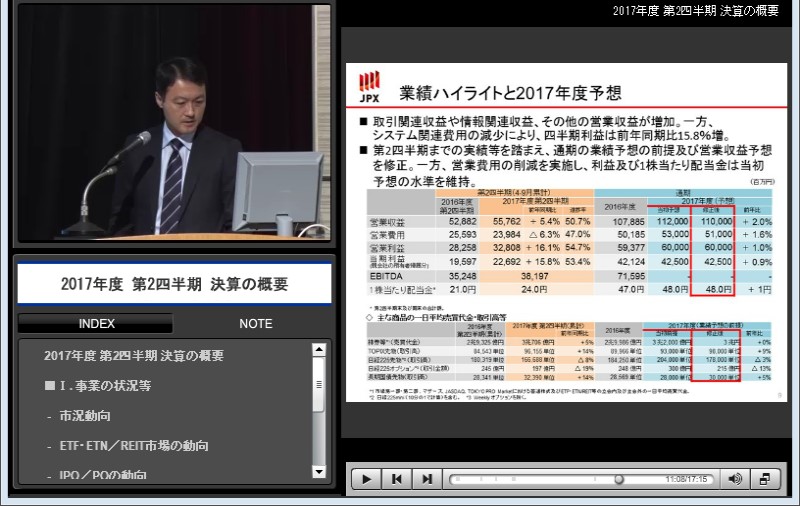Click the JPX logo on slide

(369, 87)
